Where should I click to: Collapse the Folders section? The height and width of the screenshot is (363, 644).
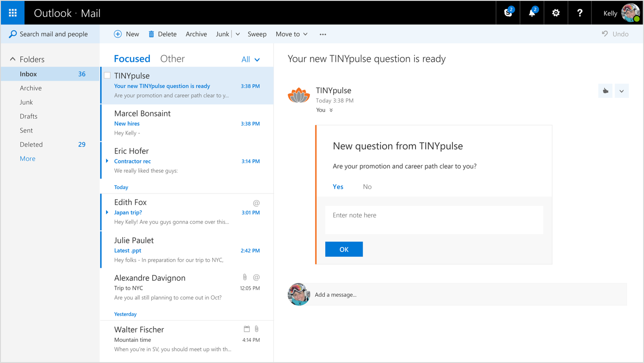point(13,59)
